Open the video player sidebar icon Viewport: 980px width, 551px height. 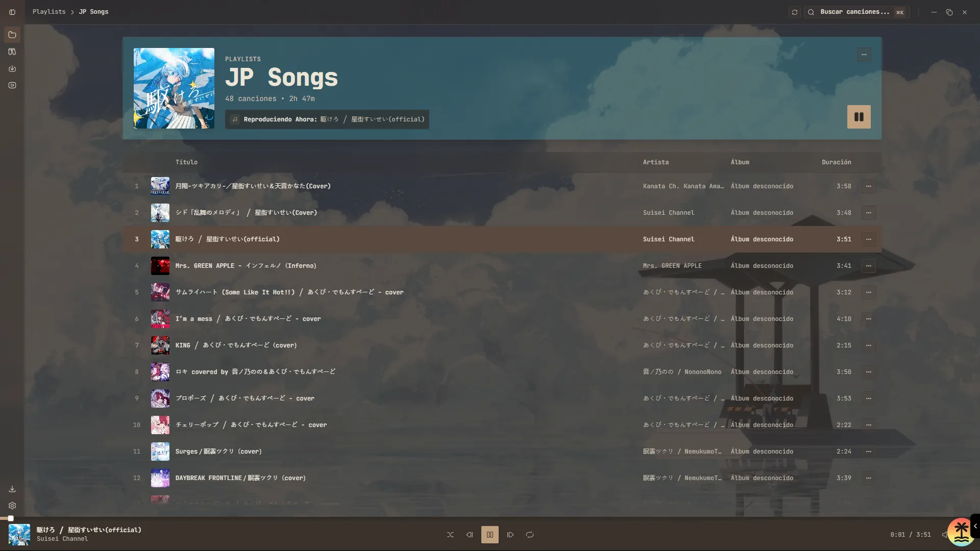pyautogui.click(x=12, y=85)
